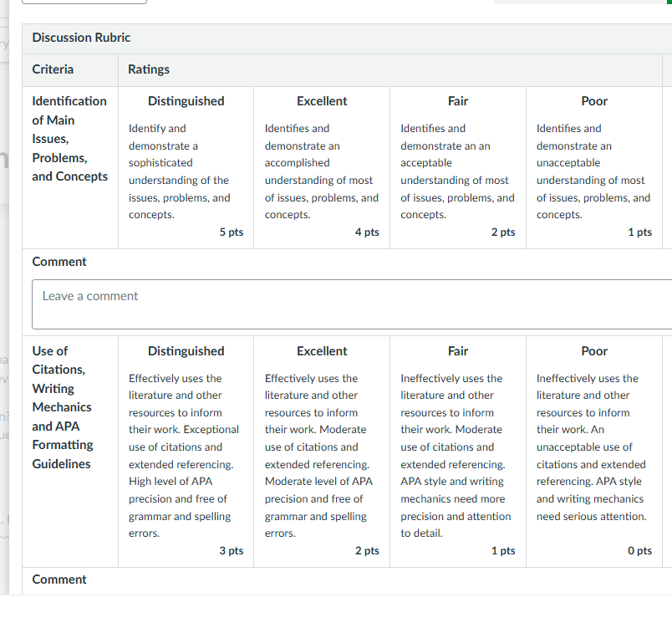Image resolution: width=672 pixels, height=633 pixels.
Task: Click the Comment label under citations criterion
Action: (59, 579)
